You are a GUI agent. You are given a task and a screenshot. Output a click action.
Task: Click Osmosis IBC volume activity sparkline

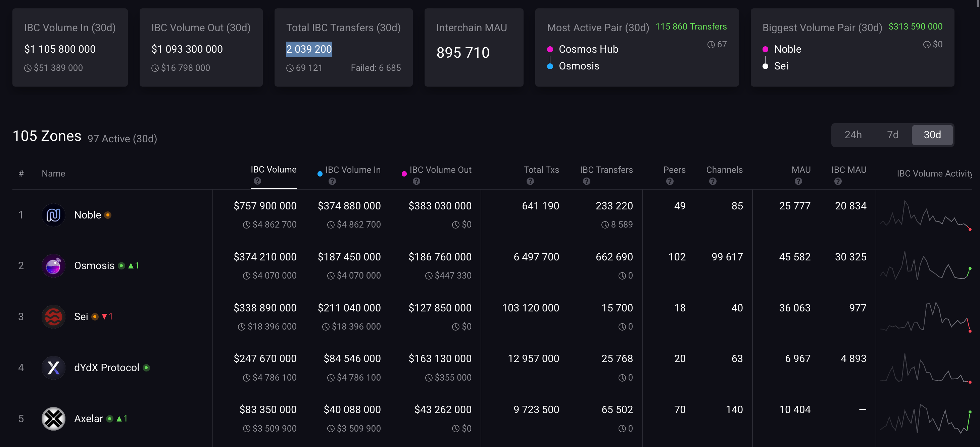pos(926,265)
